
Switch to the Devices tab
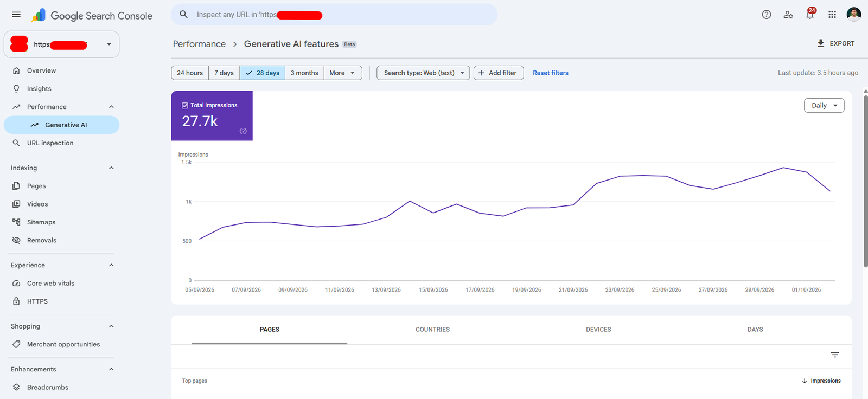(x=598, y=330)
